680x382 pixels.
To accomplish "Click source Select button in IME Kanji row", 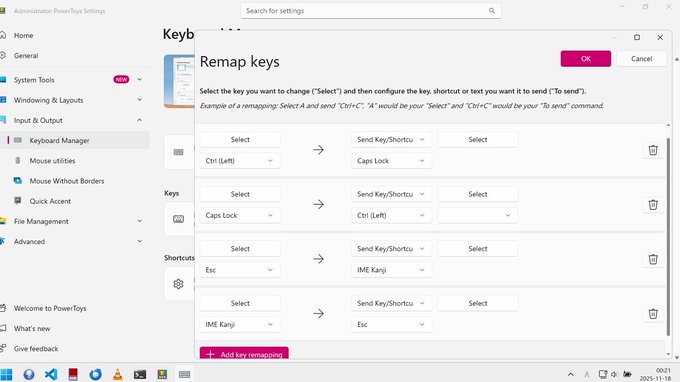I will coord(240,304).
